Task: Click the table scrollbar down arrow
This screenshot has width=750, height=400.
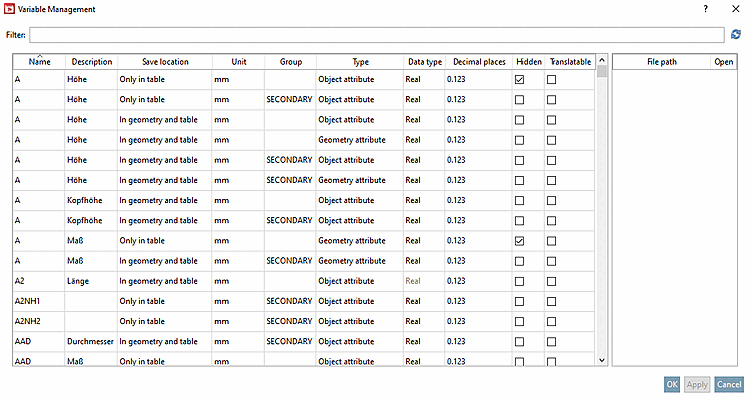Action: pyautogui.click(x=602, y=360)
